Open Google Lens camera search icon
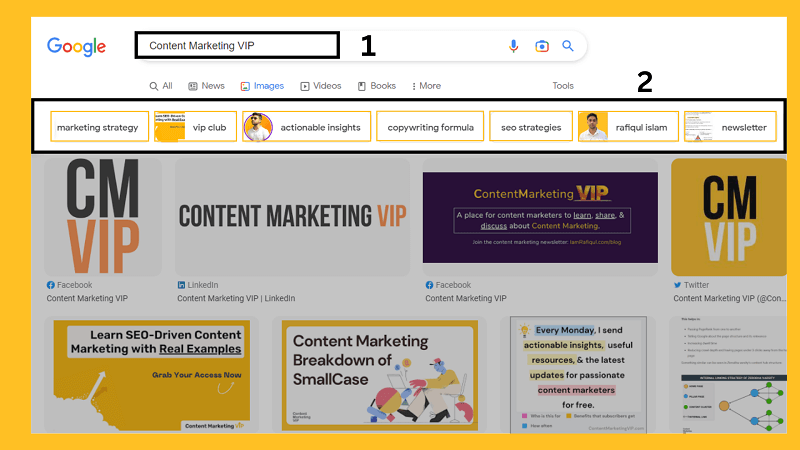800x450 pixels. pos(541,46)
